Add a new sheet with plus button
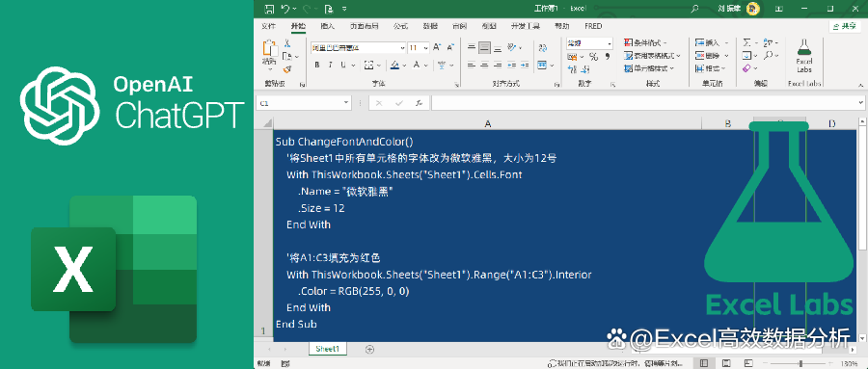Image resolution: width=868 pixels, height=369 pixels. (370, 349)
